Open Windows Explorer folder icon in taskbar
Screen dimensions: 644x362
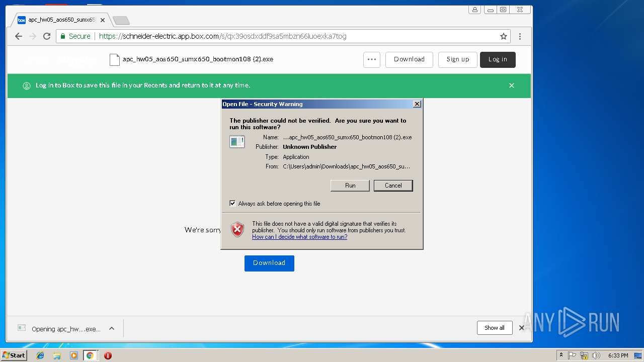57,355
